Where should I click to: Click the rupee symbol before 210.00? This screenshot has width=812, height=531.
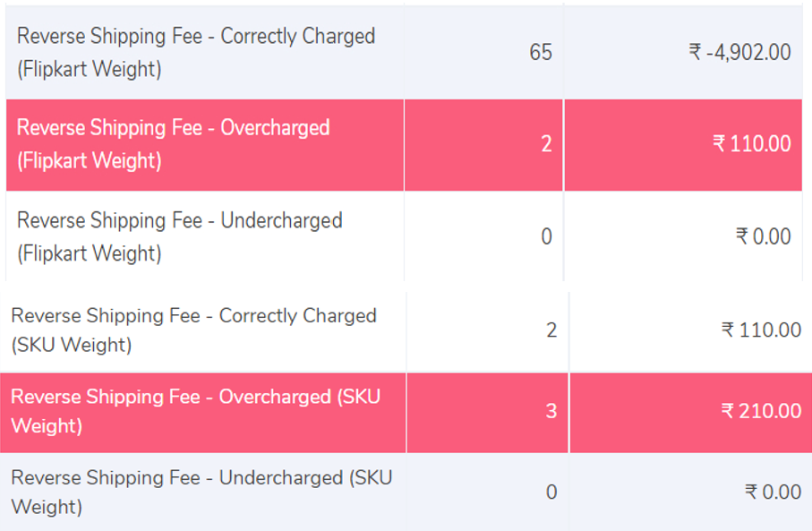pyautogui.click(x=728, y=411)
